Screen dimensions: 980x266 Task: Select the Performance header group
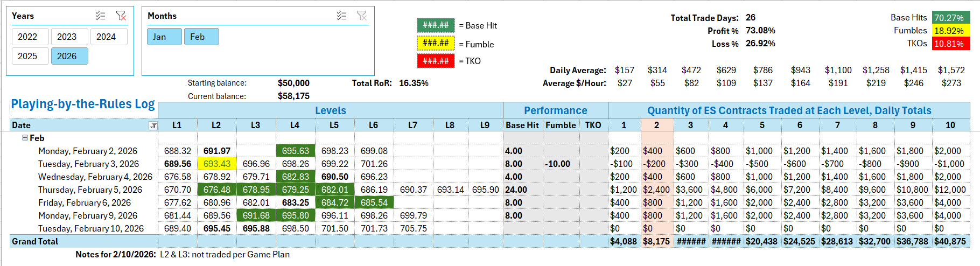(x=555, y=110)
